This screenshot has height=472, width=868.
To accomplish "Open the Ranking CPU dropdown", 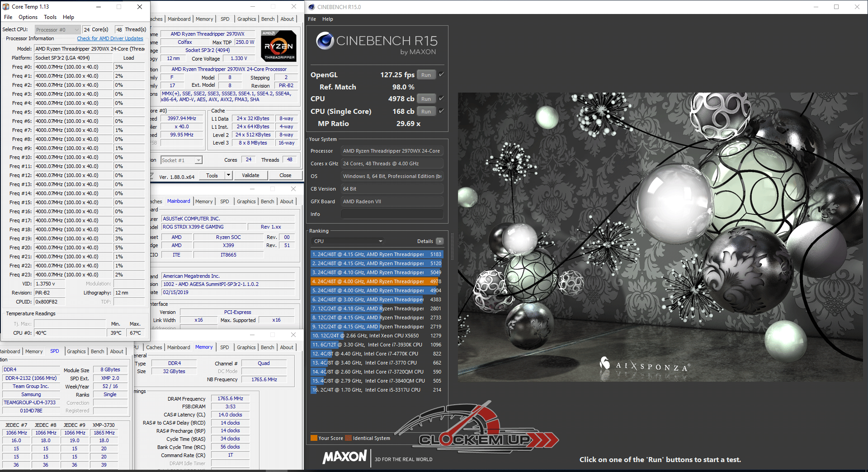I will [x=348, y=241].
